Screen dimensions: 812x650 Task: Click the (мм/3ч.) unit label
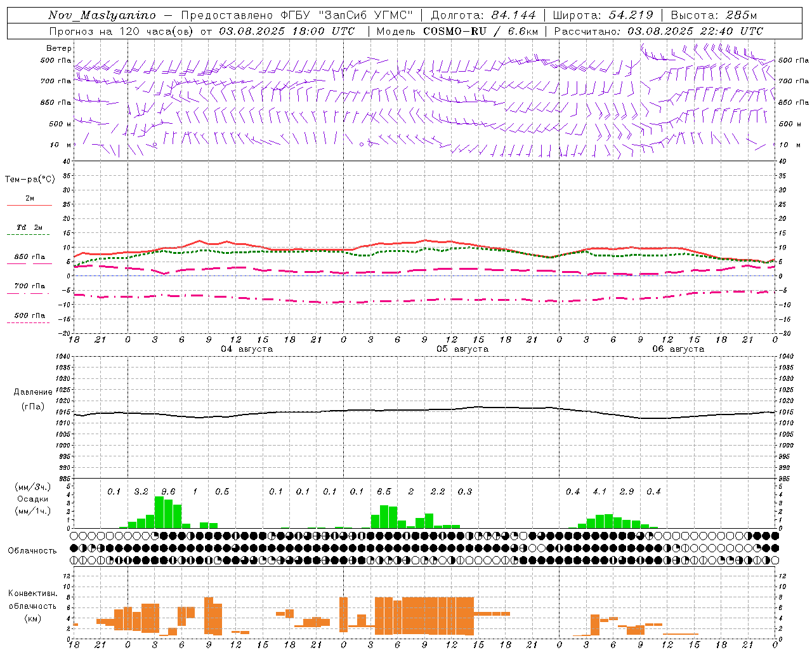33,487
